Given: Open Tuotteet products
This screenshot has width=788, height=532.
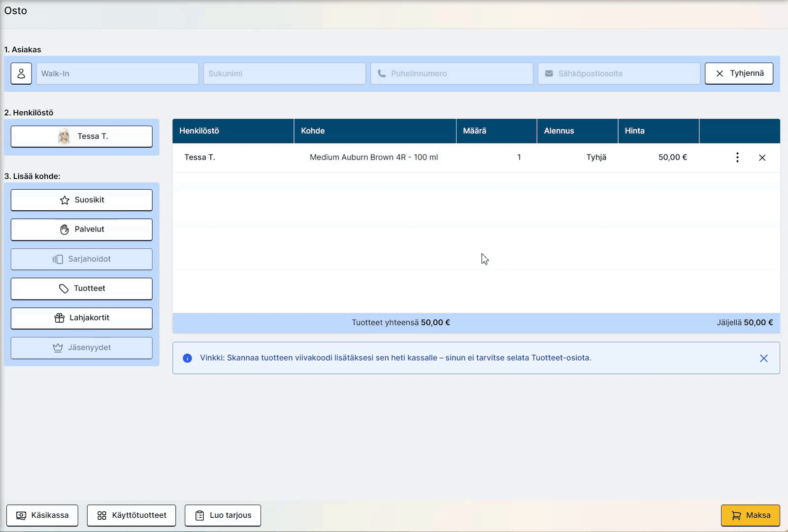Looking at the screenshot, I should click(82, 289).
